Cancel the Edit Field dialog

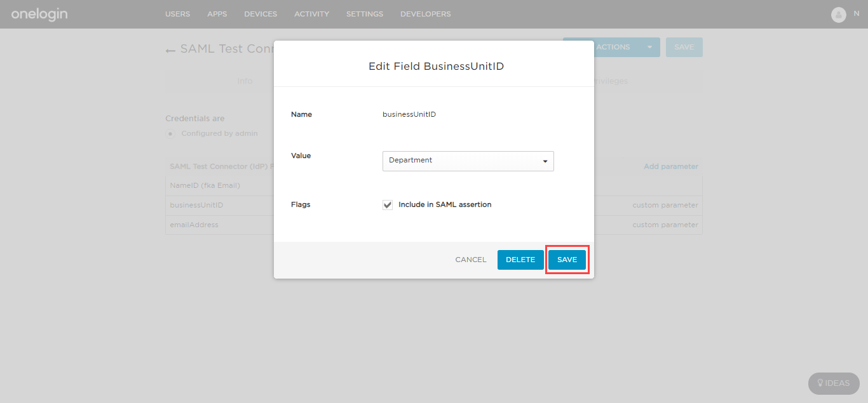click(x=471, y=260)
